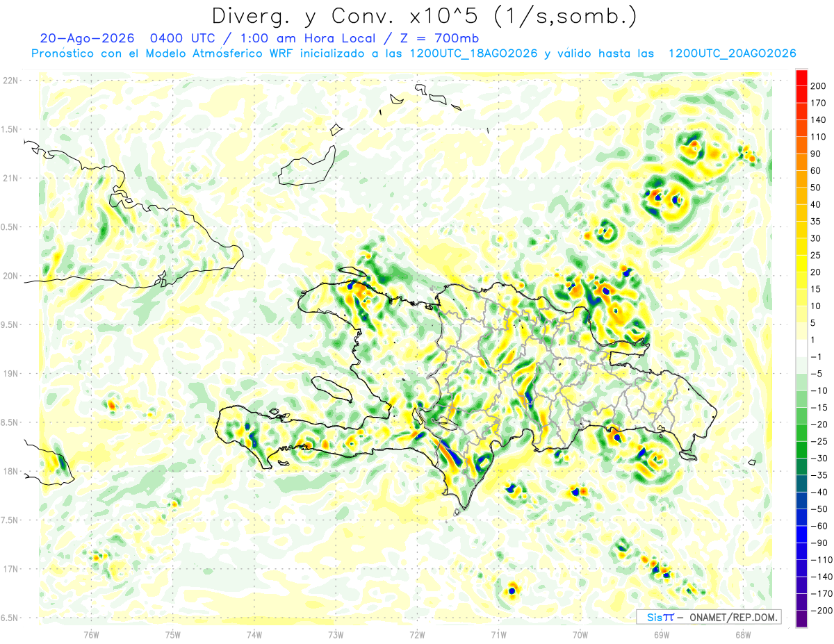Click the '22N' latitude label
Screen dimensions: 834x644
pyautogui.click(x=11, y=81)
